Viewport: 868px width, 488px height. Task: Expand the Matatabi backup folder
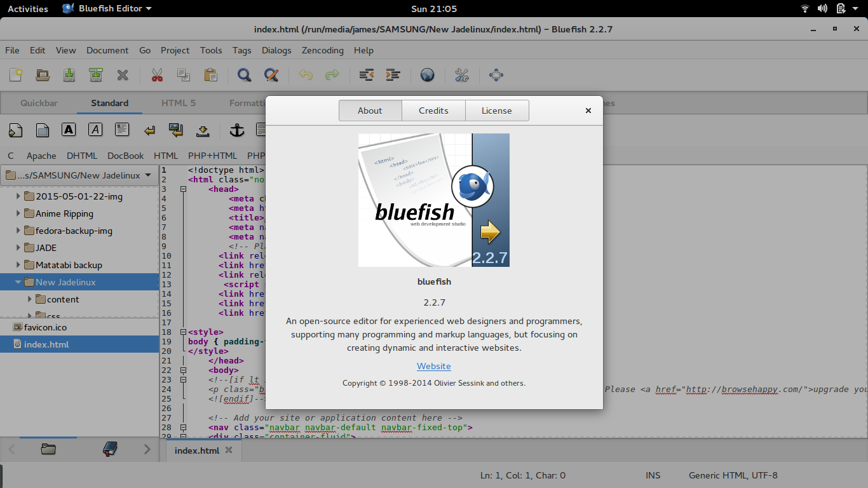tap(18, 265)
